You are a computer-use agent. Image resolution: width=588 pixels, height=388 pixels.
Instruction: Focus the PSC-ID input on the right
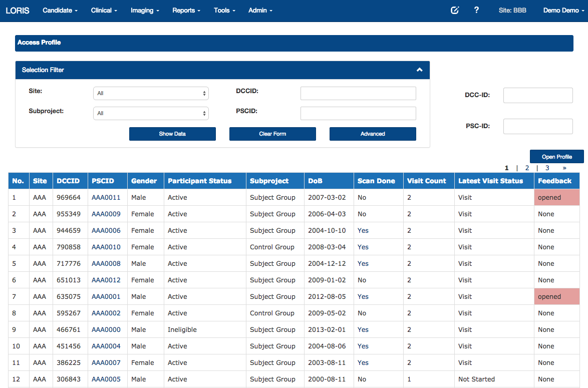click(537, 126)
